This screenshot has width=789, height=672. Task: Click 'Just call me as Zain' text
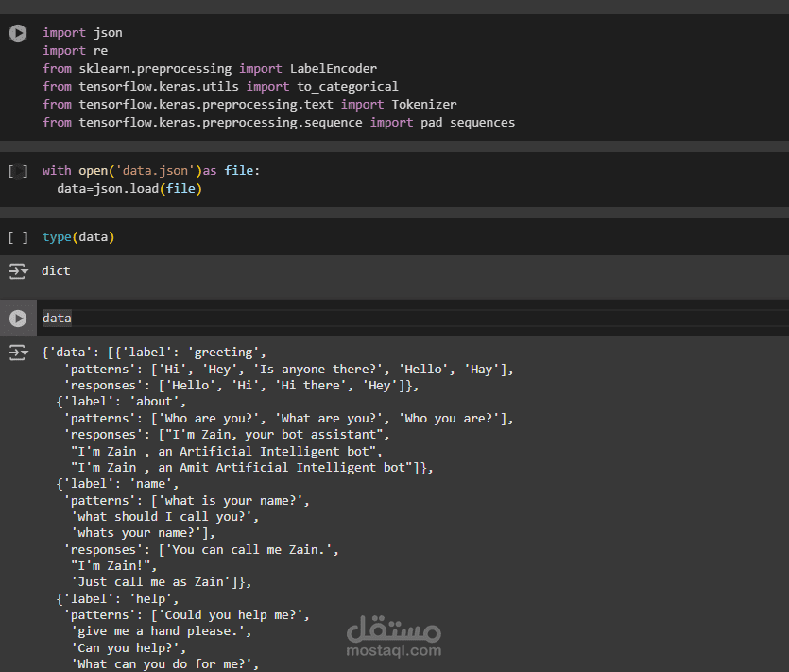pyautogui.click(x=150, y=582)
